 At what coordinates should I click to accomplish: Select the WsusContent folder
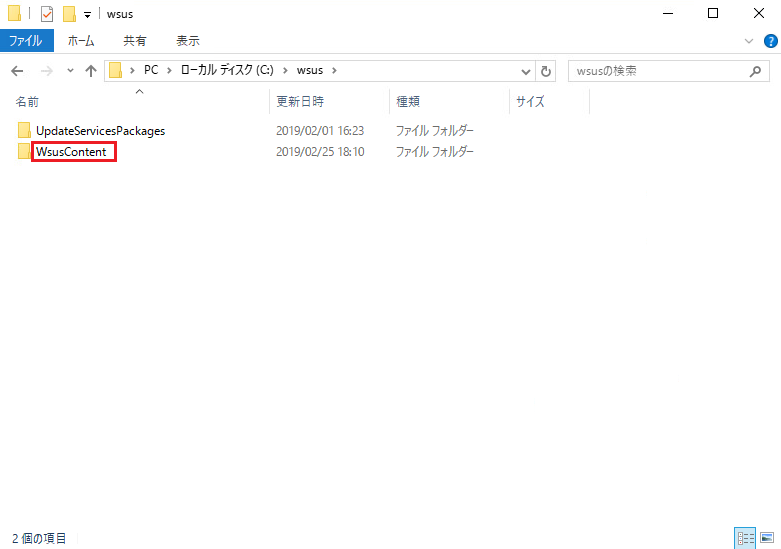[x=71, y=152]
